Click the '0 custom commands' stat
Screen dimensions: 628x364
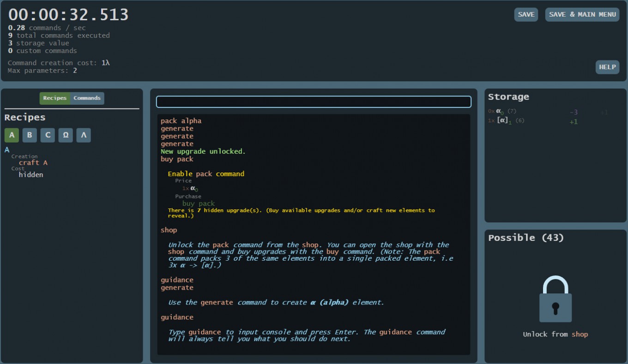(x=42, y=51)
